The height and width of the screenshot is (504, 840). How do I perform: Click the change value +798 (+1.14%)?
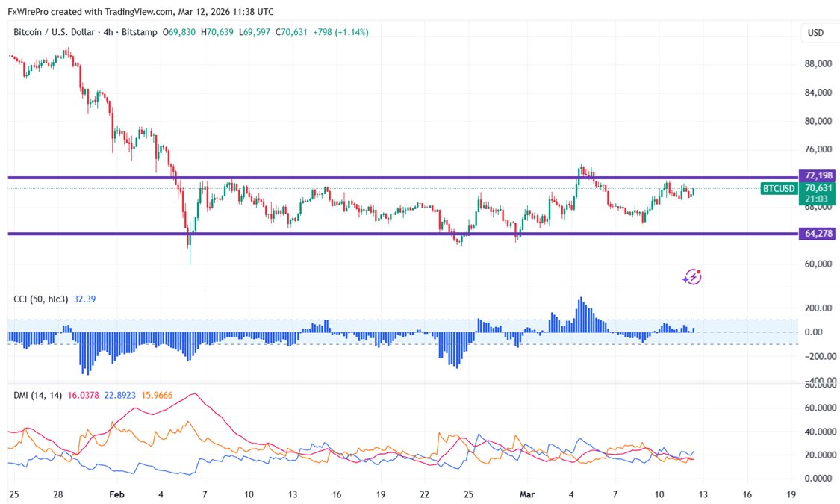coord(340,32)
